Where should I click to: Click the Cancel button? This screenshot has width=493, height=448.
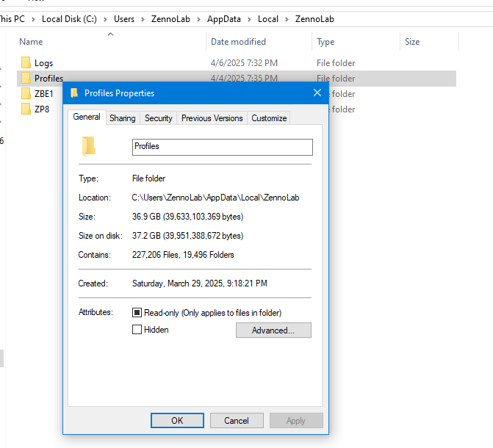(x=237, y=421)
